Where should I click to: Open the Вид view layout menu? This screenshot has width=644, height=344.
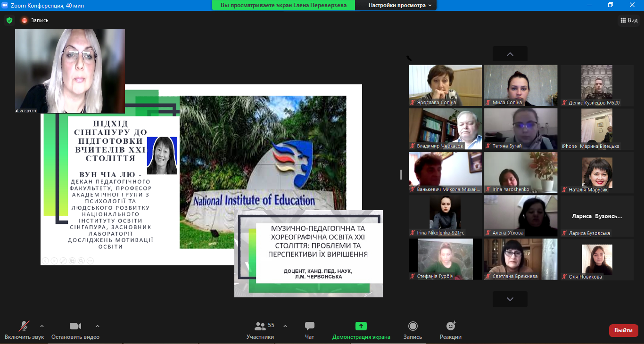pos(629,20)
